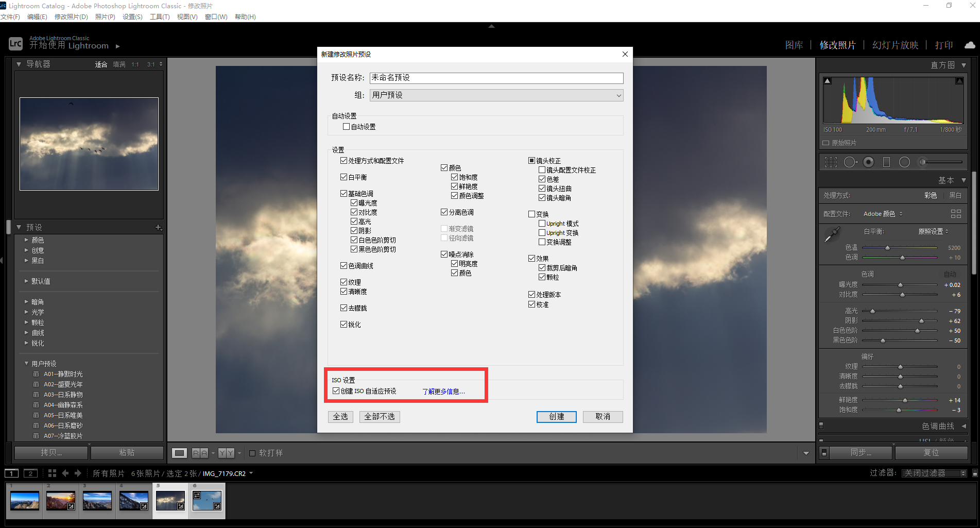Uncheck 创建 ISO 自适应预设 checkbox
The width and height of the screenshot is (980, 528).
click(x=336, y=391)
